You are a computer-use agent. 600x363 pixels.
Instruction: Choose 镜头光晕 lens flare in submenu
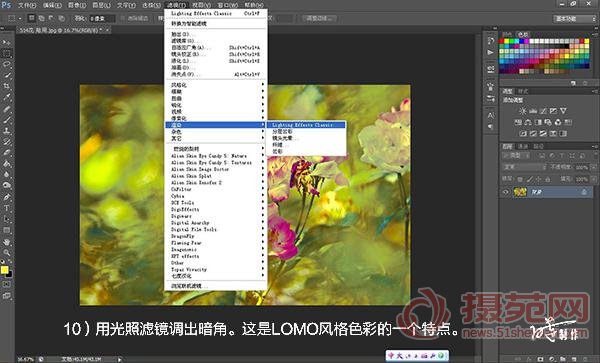coord(306,138)
